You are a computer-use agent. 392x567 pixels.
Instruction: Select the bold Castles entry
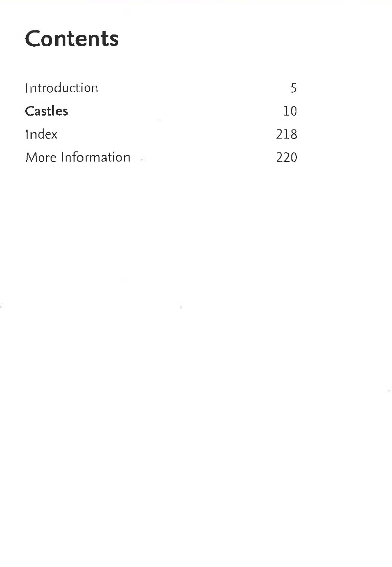point(46,111)
